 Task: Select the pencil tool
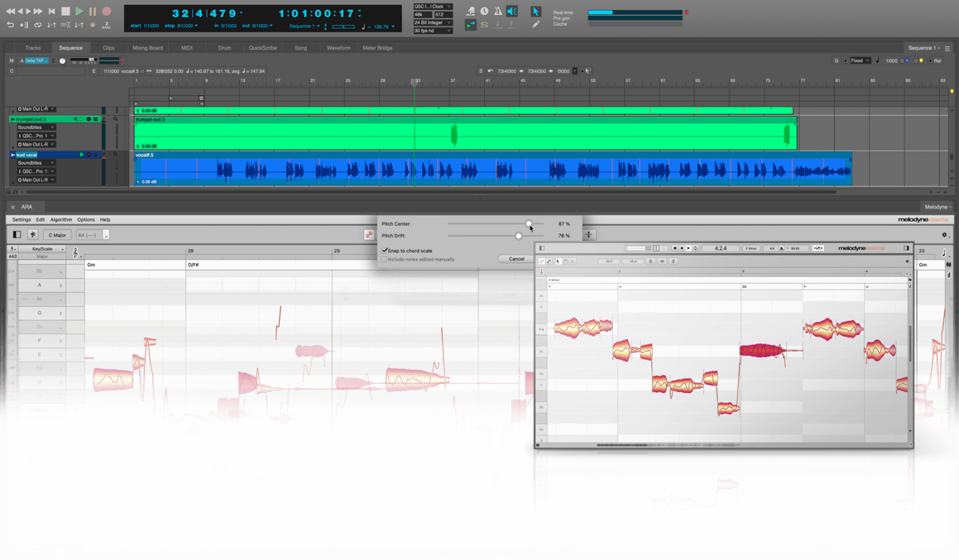535,25
